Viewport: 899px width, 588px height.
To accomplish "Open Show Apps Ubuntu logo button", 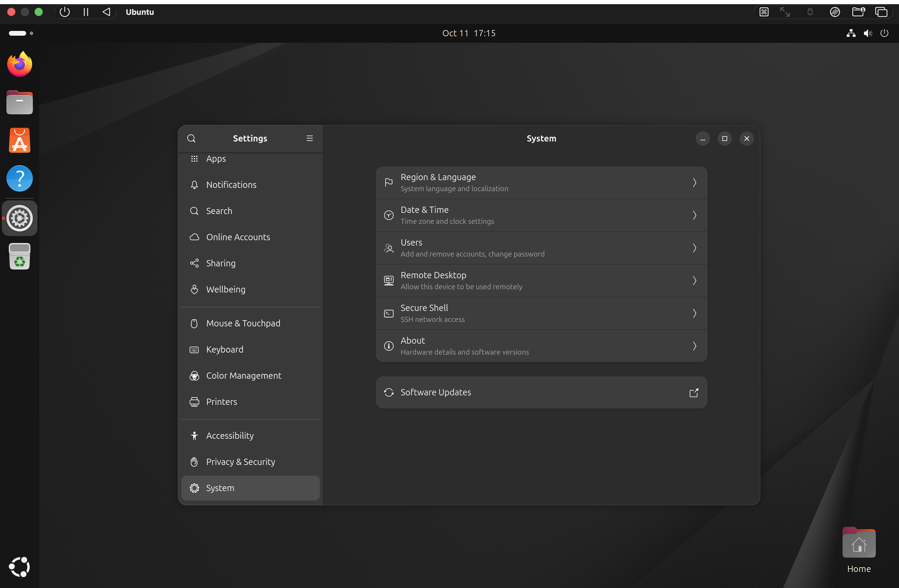I will tap(20, 567).
